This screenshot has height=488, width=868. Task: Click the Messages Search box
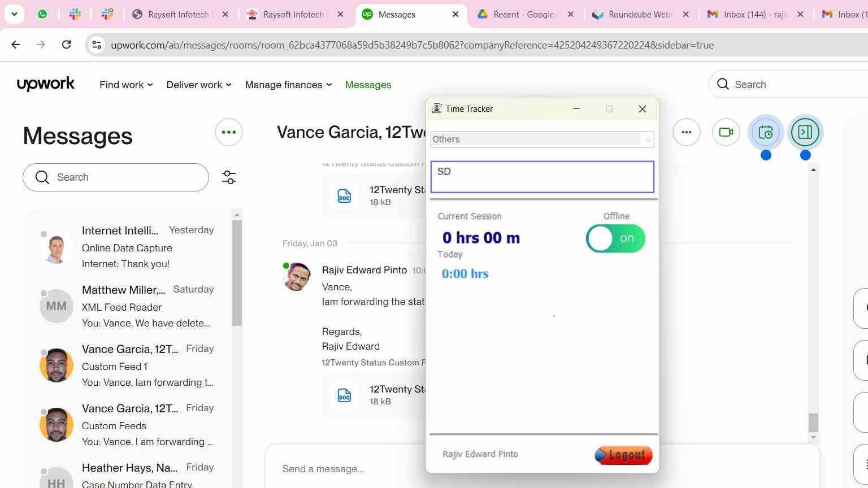[116, 177]
